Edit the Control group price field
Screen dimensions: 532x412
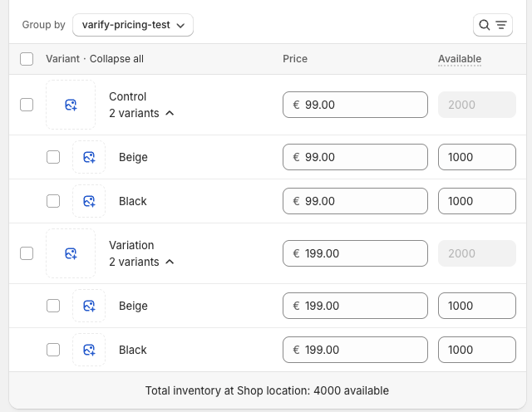[355, 105]
